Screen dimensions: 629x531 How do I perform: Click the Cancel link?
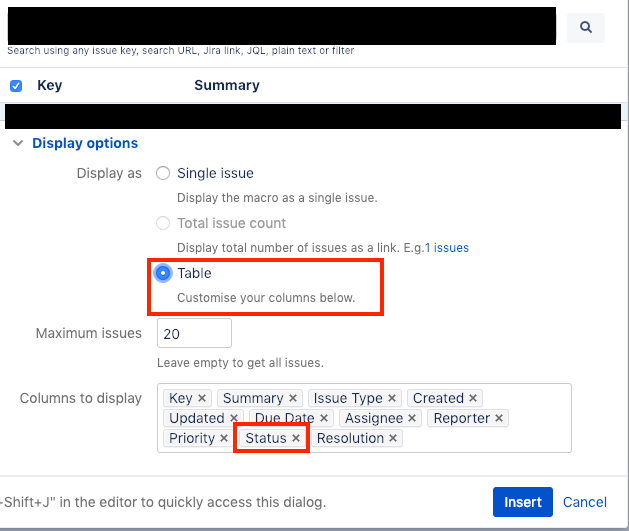point(584,502)
